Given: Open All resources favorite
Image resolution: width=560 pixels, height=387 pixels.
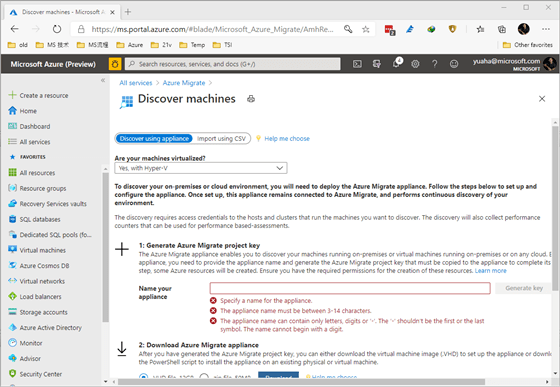Looking at the screenshot, I should [32, 173].
